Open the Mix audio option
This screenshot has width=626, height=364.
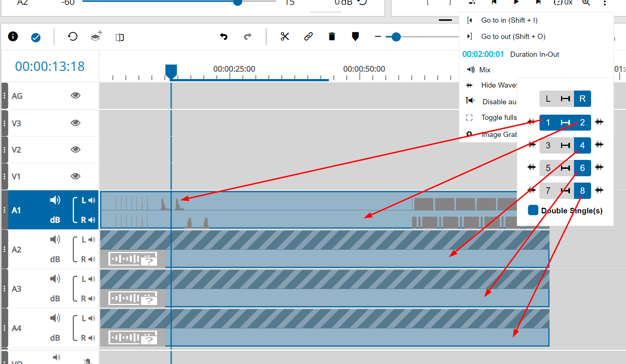(485, 70)
